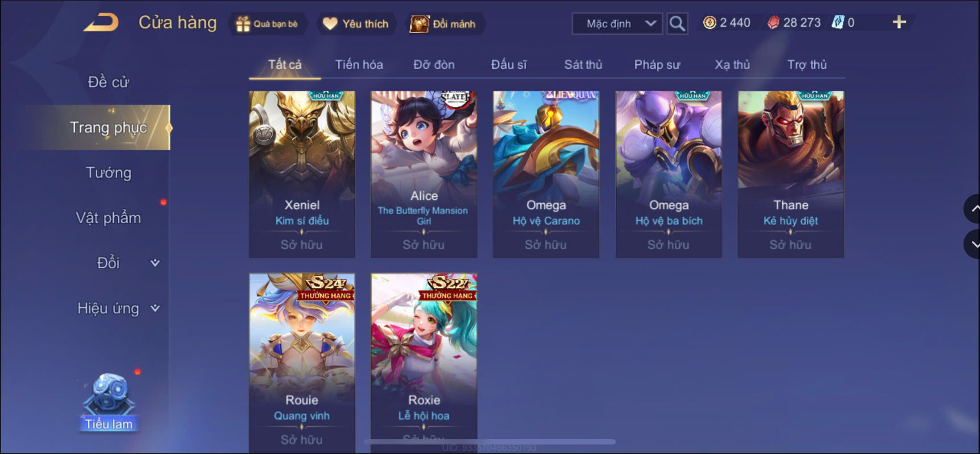Click the red ruby currency icon
The height and width of the screenshot is (454, 980).
[x=773, y=23]
